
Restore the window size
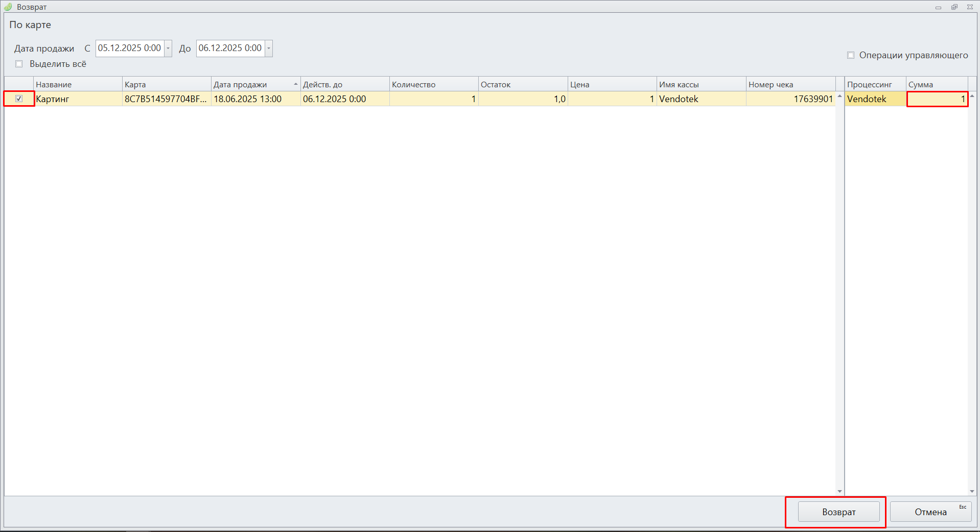point(954,7)
